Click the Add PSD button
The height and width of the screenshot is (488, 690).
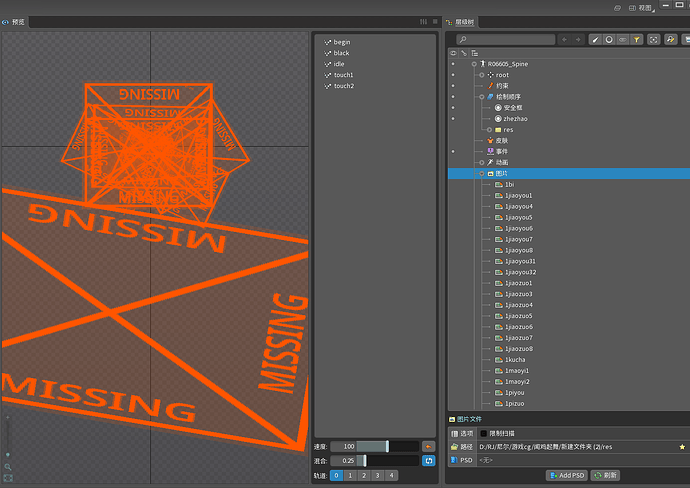[x=566, y=475]
